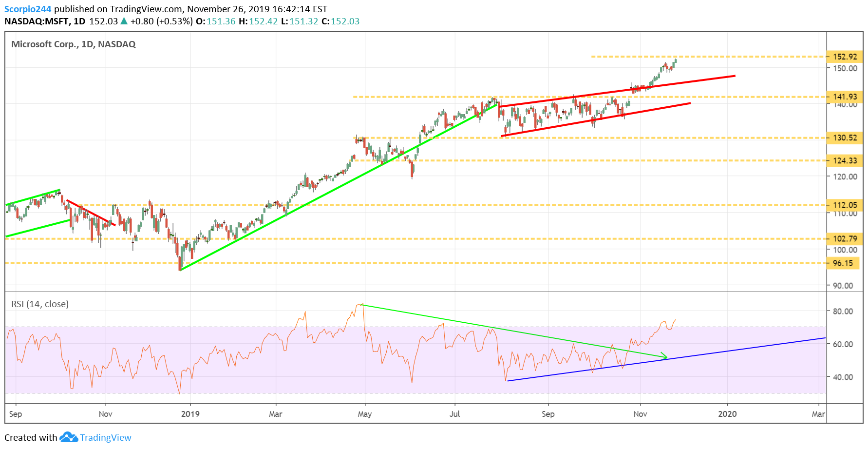Click the Mar label before May on axis

coord(276,414)
